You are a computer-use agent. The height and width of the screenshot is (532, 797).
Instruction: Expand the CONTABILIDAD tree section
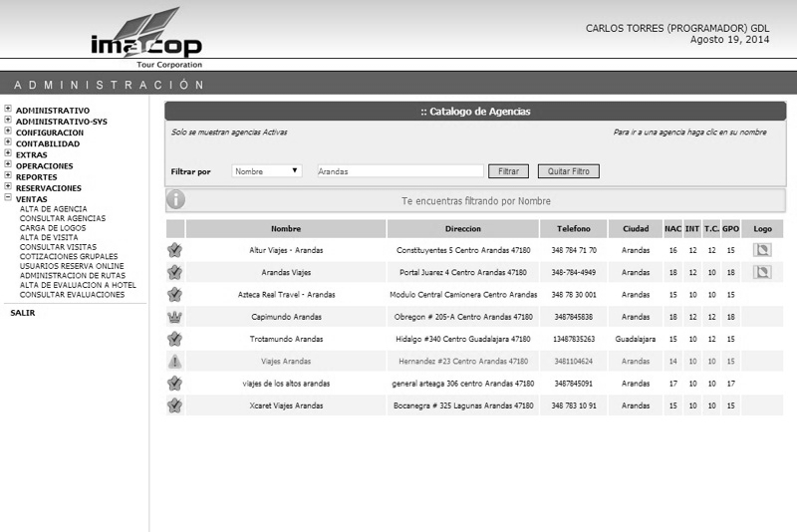tap(8, 142)
